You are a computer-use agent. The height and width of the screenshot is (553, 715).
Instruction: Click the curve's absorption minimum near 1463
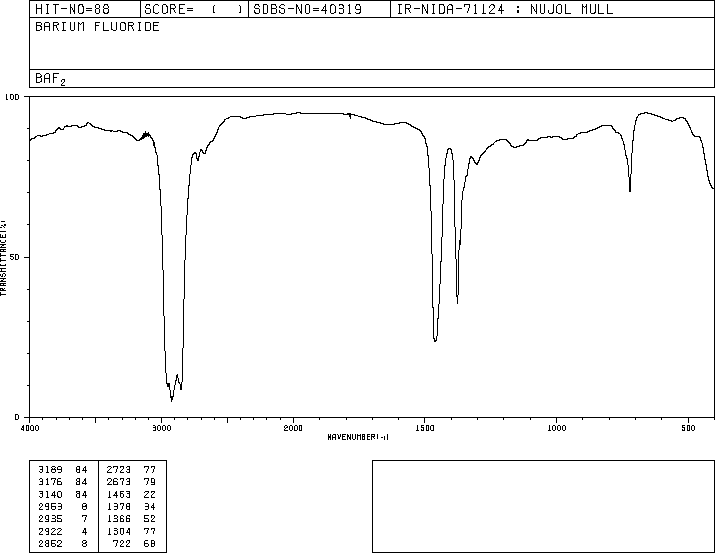pos(435,340)
